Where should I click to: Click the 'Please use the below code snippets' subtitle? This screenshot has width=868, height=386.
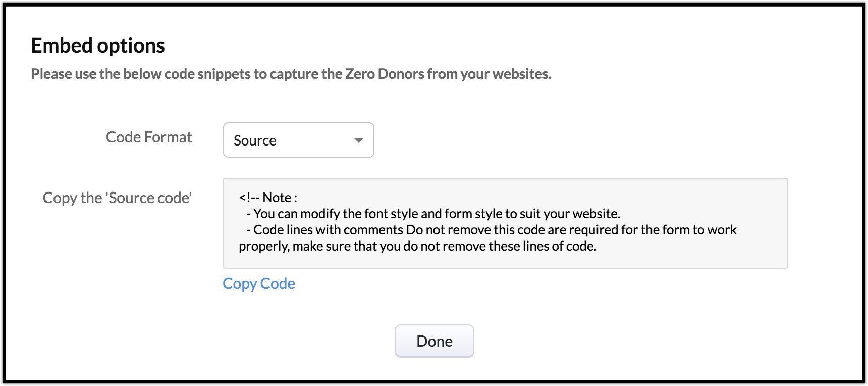point(291,74)
